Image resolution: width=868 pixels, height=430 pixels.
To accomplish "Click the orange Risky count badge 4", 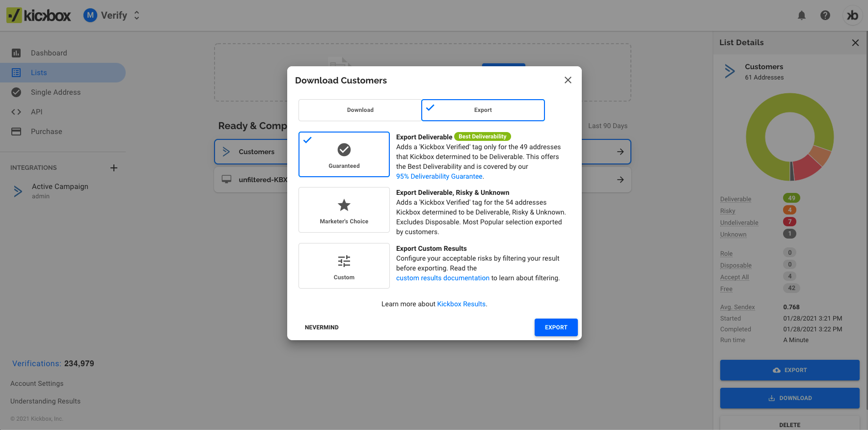I will pyautogui.click(x=789, y=210).
